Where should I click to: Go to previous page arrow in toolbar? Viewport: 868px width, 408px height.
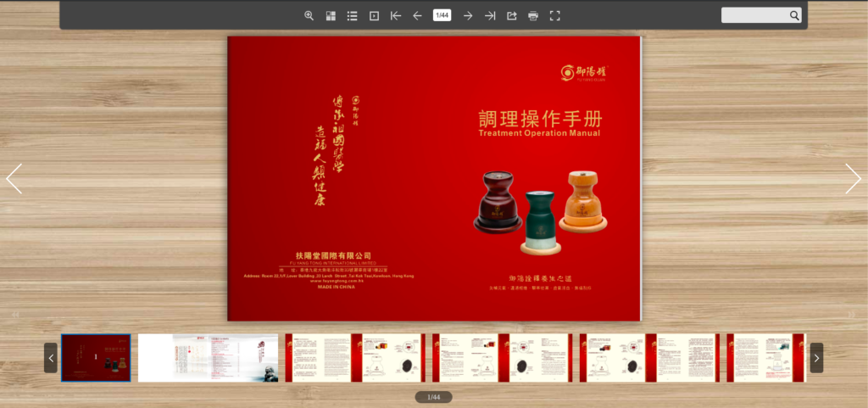417,15
